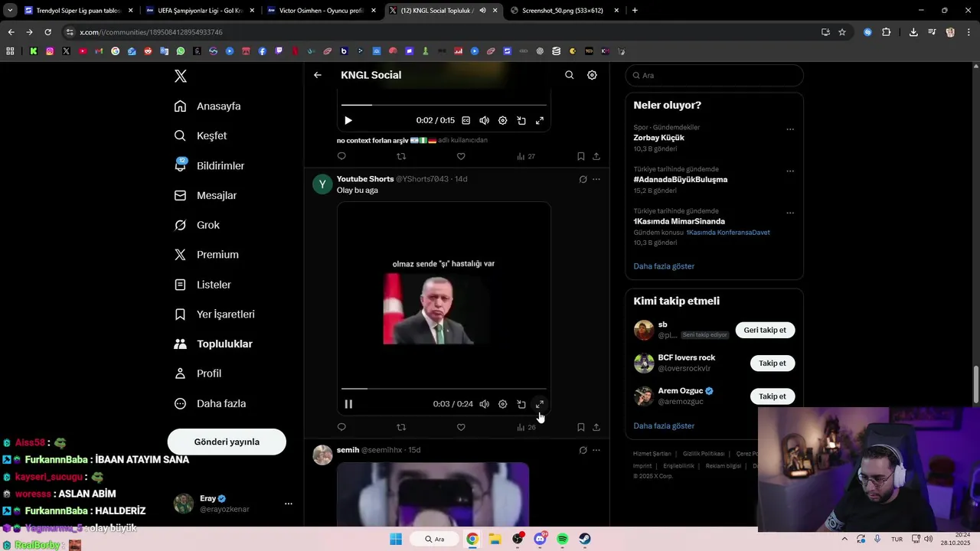Share the Youtube Shorts post
Screen dimensions: 980x551
[596, 427]
